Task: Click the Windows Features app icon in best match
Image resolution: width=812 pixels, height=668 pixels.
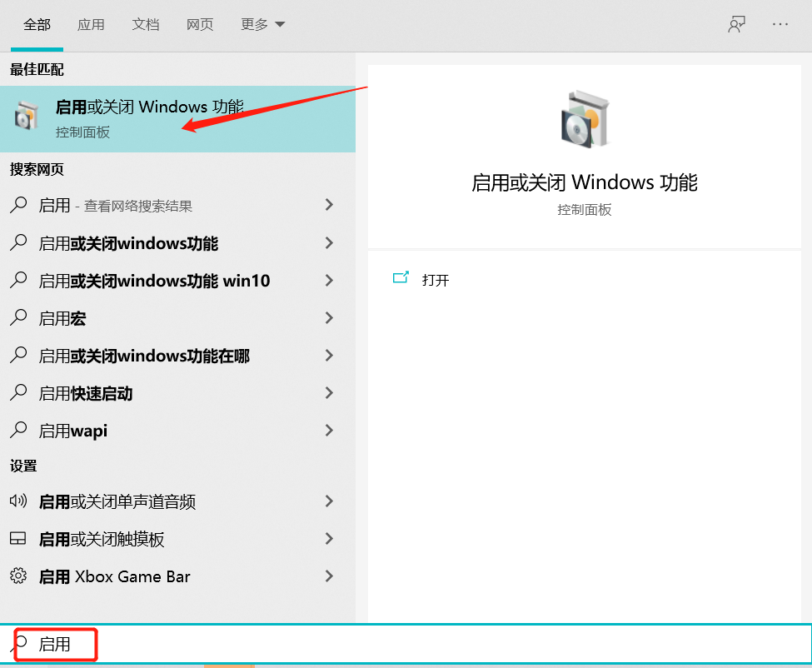Action: coord(26,117)
